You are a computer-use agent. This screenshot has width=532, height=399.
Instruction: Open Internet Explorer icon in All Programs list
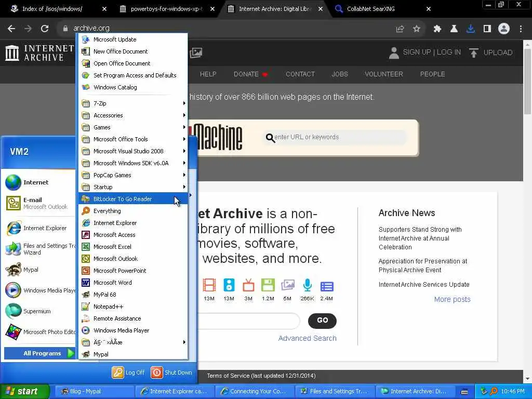tap(86, 222)
